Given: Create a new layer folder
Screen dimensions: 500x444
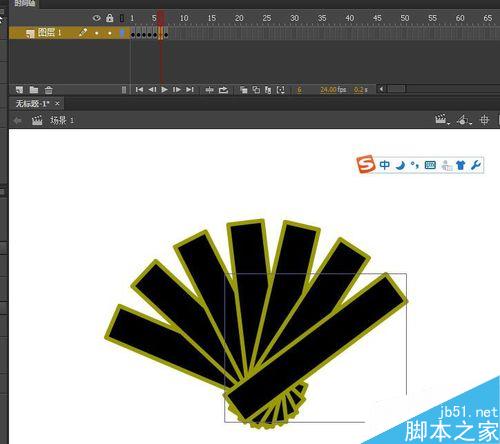Looking at the screenshot, I should click(34, 90).
